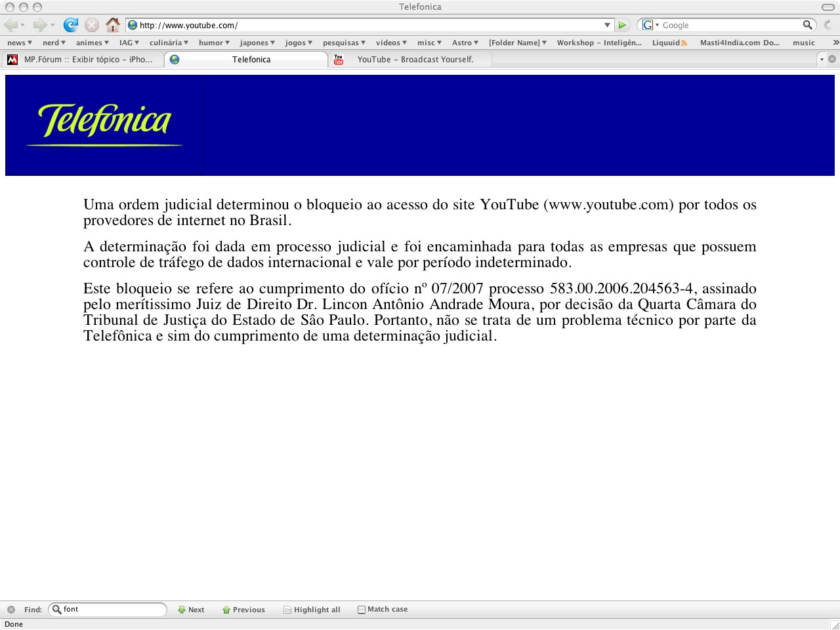
Task: Open the music bookmark
Action: (x=804, y=43)
